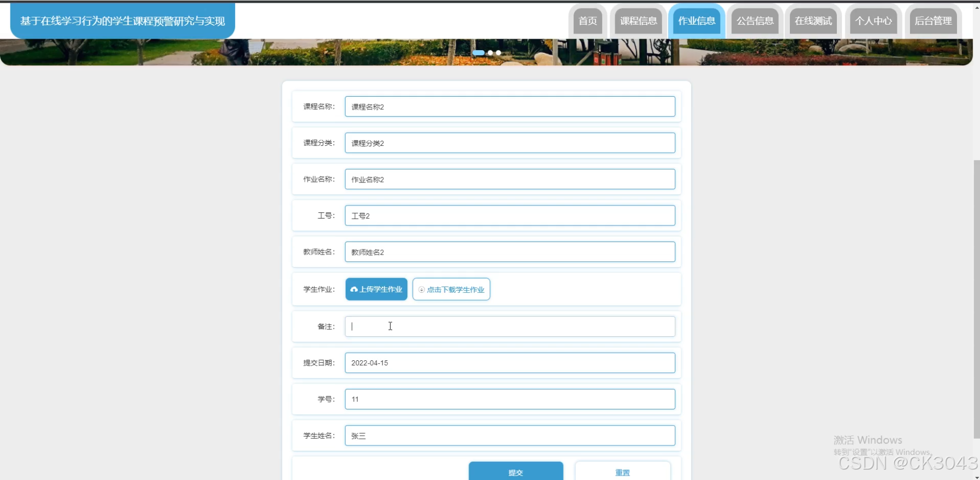Click the 点击下载学生作业 download button

[451, 289]
